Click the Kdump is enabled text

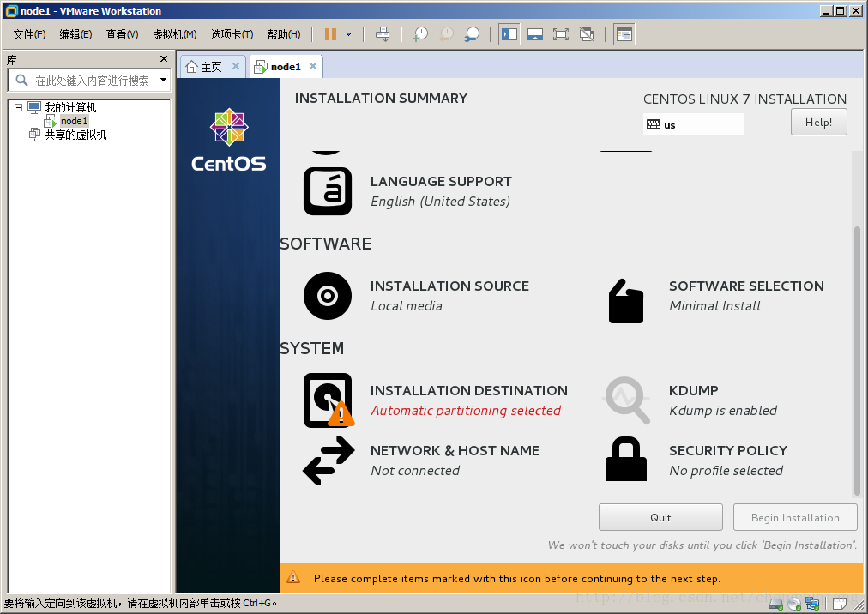[x=723, y=411]
